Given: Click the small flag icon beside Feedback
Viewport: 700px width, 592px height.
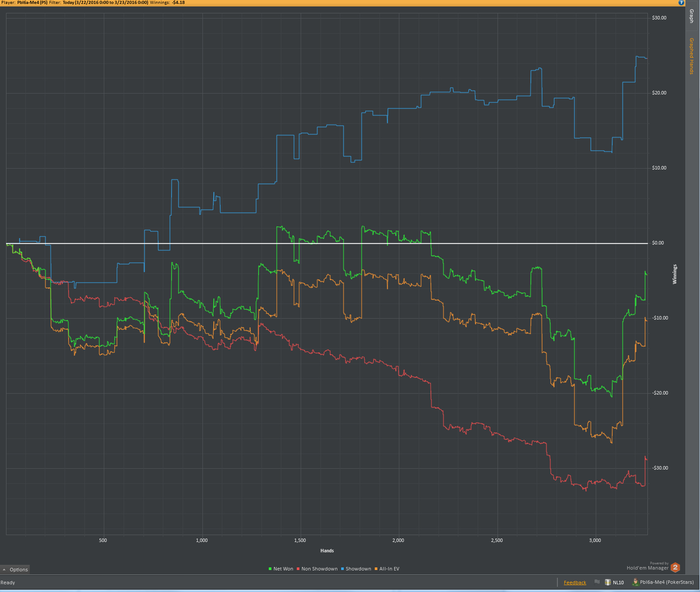Looking at the screenshot, I should pyautogui.click(x=597, y=582).
